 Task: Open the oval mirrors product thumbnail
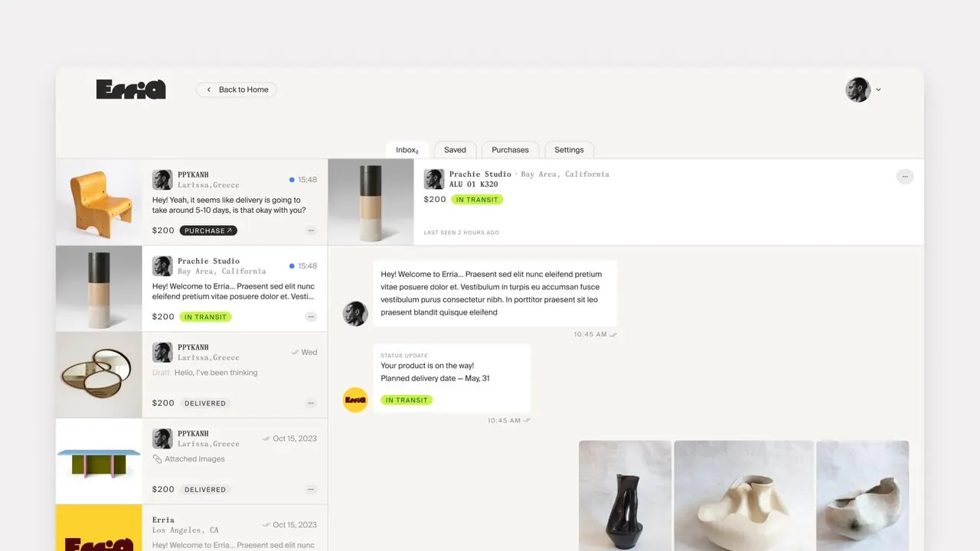[99, 375]
